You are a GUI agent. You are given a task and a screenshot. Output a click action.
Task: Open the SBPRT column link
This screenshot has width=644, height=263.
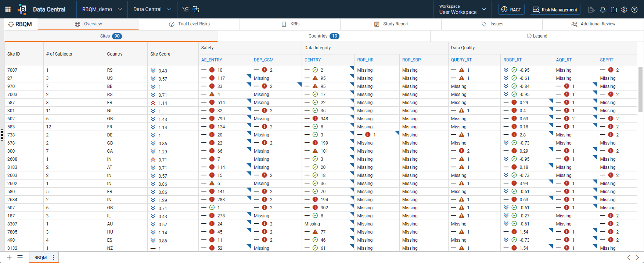(x=607, y=60)
